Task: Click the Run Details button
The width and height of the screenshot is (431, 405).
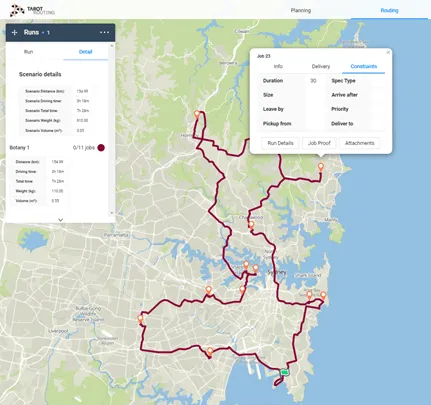Action: [x=280, y=143]
